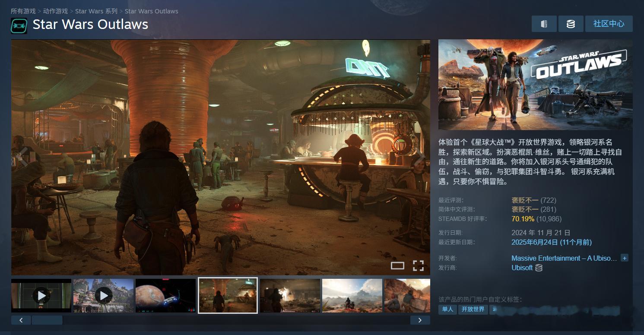Play the alien city trailer thumbnail

[x=104, y=295]
